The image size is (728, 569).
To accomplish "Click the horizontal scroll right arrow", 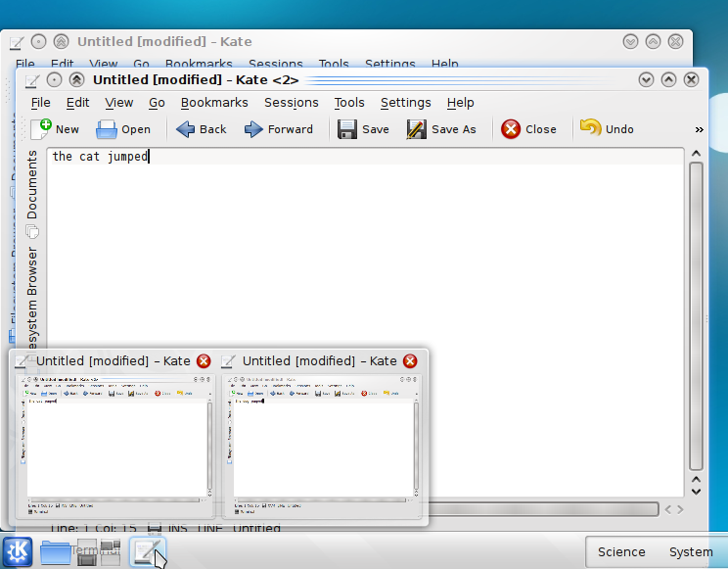I will [680, 509].
